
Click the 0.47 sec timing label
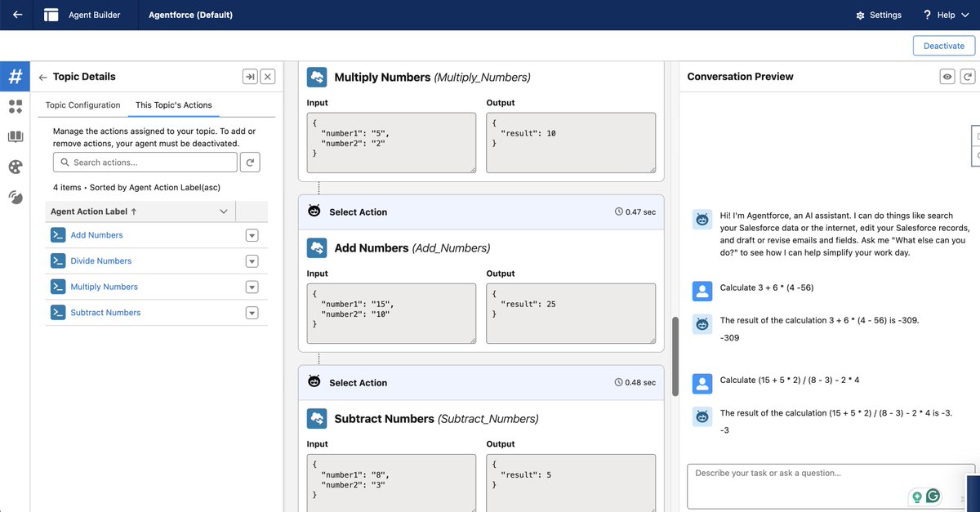coord(635,211)
